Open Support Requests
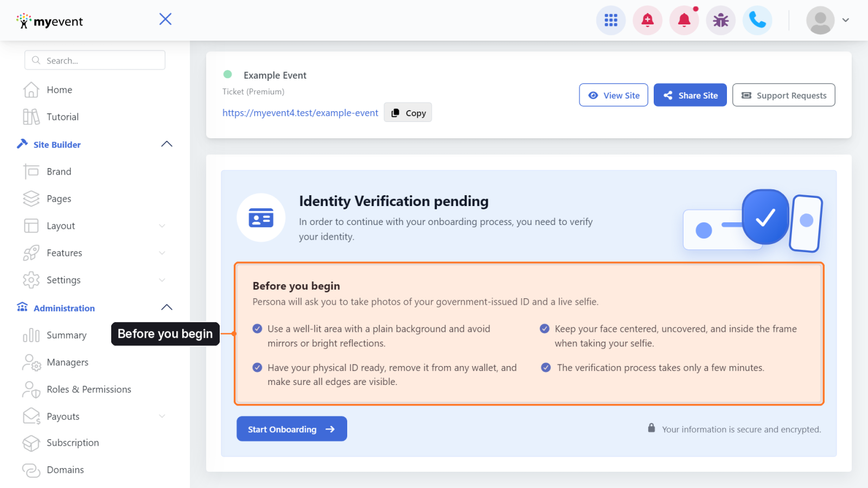868x488 pixels. pos(783,95)
